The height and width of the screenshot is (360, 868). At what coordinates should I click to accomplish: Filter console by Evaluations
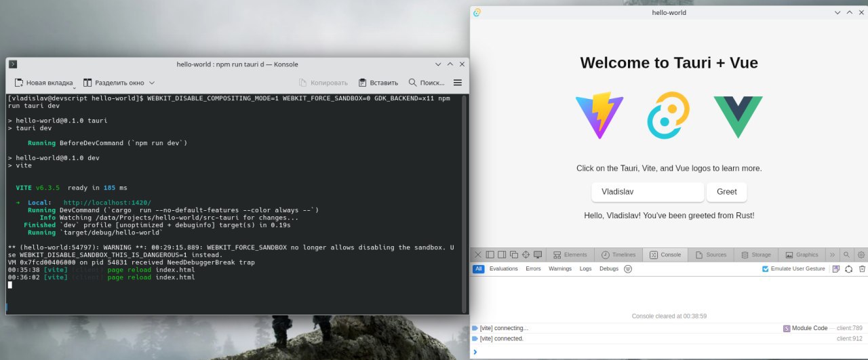click(x=503, y=268)
